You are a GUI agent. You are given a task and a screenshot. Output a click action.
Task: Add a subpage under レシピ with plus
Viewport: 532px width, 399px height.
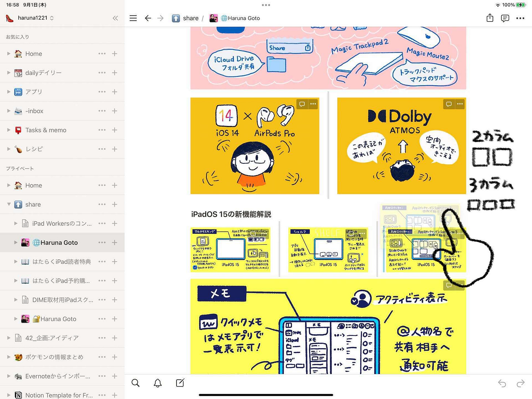tap(114, 149)
